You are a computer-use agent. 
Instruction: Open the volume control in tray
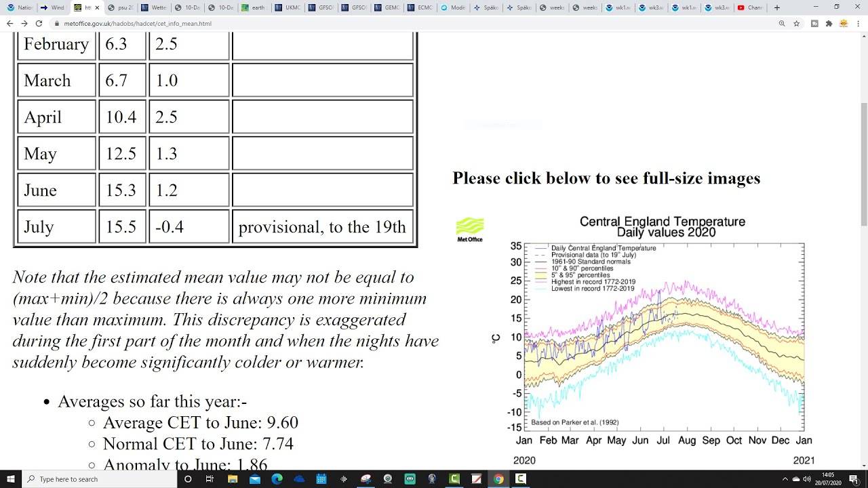(806, 479)
